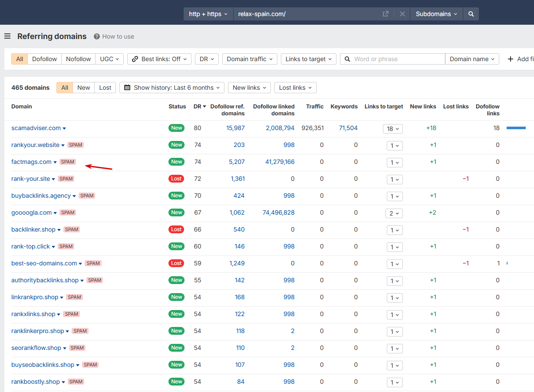Click the plus icon to add filter
The height and width of the screenshot is (392, 534).
tap(510, 59)
